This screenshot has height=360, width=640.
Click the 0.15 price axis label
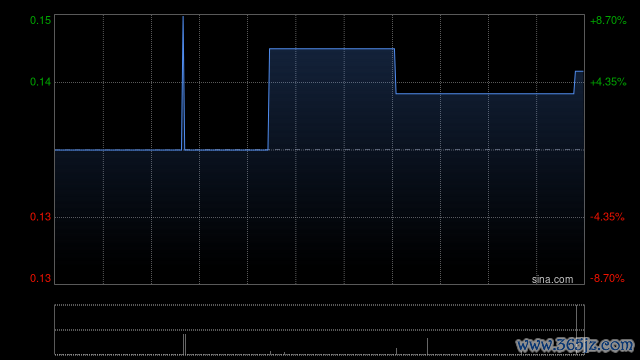tap(40, 20)
